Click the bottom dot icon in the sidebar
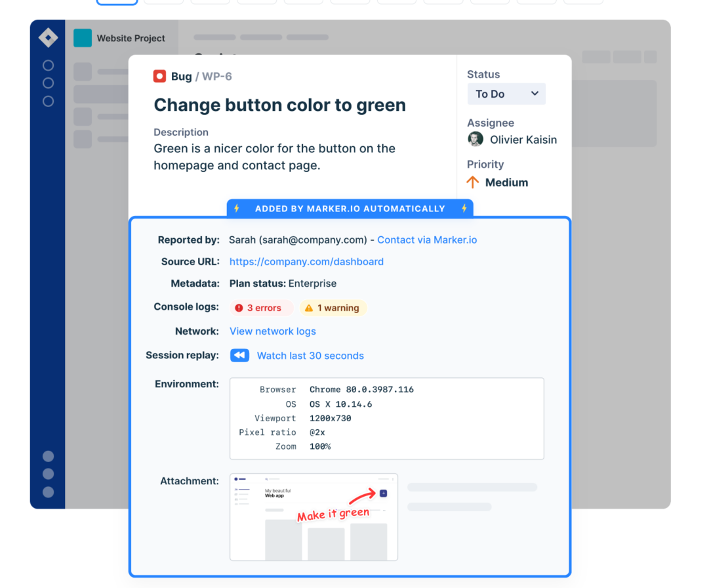This screenshot has width=728, height=588. [x=47, y=491]
